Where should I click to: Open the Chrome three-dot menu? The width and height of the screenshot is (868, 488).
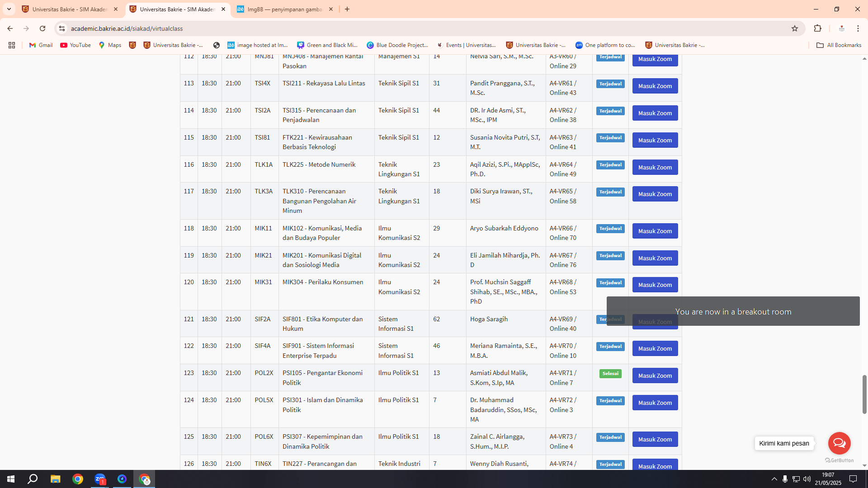(x=858, y=28)
